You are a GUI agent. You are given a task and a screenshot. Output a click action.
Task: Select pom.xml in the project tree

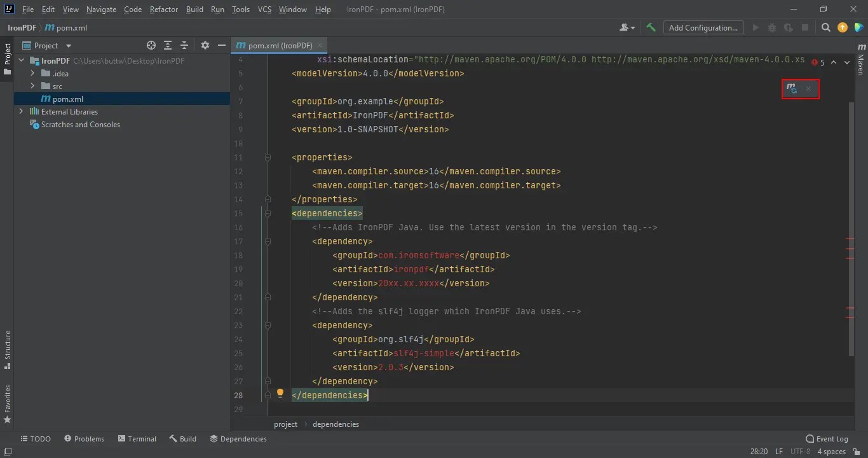click(x=67, y=99)
